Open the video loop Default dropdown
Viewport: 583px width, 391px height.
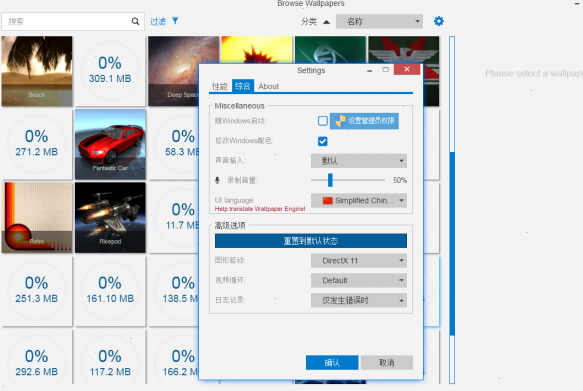pyautogui.click(x=359, y=280)
